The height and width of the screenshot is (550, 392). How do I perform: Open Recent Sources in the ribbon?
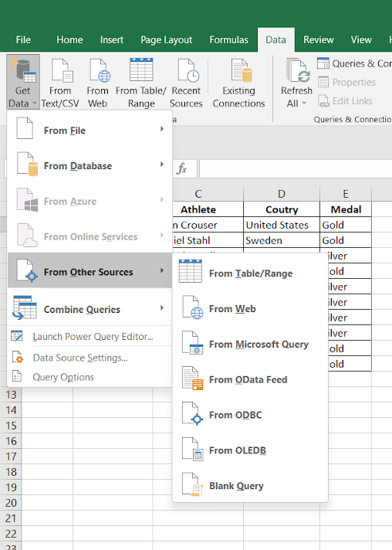[x=186, y=82]
